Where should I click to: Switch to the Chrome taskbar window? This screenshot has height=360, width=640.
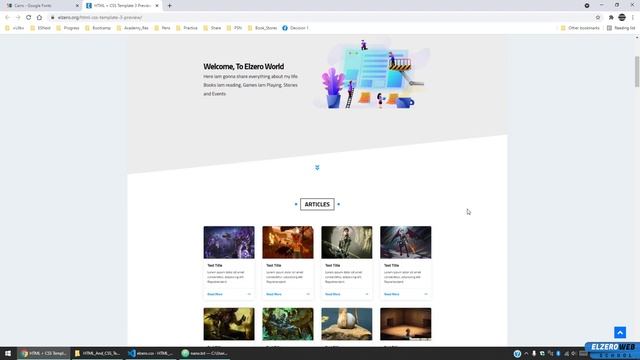point(44,353)
